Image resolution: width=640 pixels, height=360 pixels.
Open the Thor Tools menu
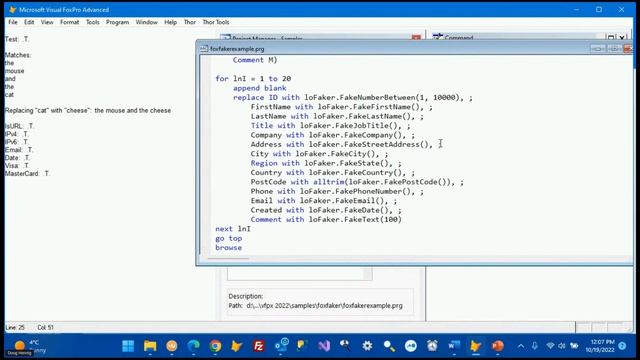tap(216, 22)
